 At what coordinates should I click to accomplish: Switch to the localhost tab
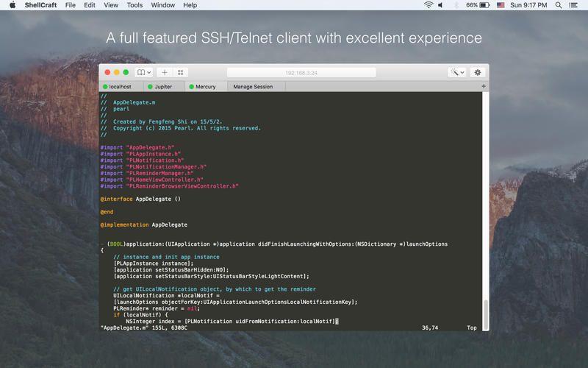[x=121, y=87]
